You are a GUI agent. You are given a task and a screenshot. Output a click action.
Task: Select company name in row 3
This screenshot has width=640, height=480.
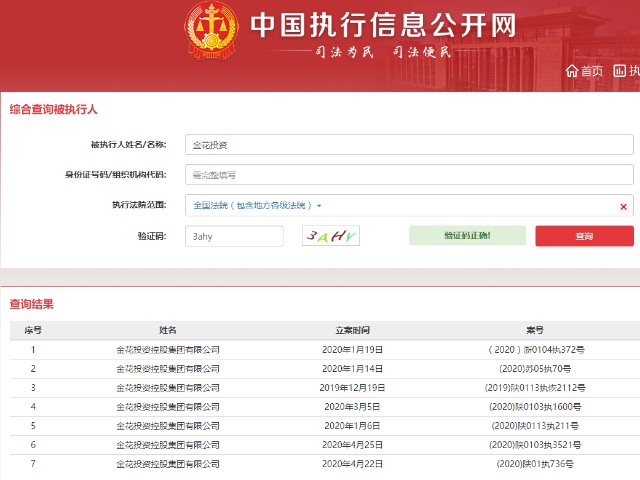[x=168, y=388]
